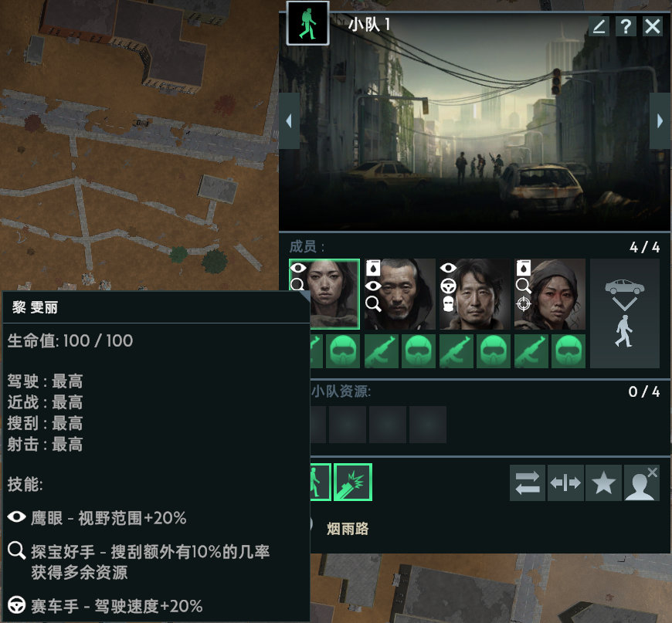Open the help question mark button
The height and width of the screenshot is (623, 672).
626,26
